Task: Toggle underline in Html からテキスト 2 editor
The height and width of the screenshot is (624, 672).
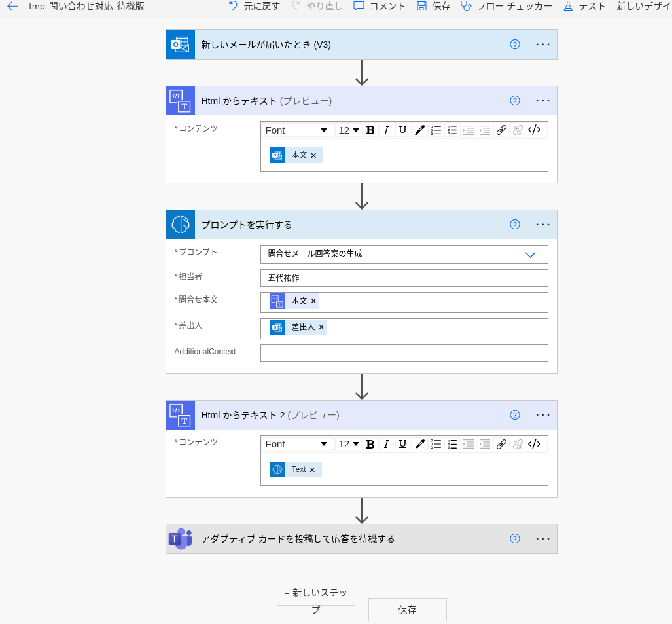Action: point(402,445)
